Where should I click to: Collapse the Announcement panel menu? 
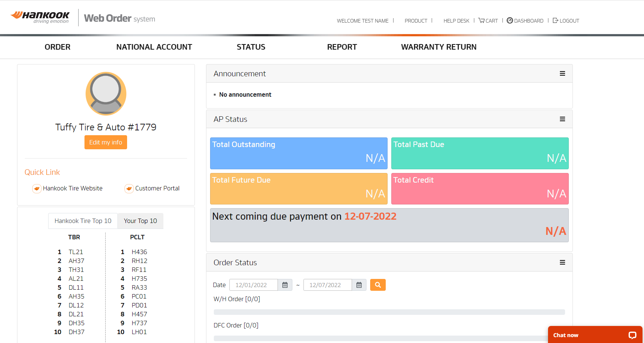click(562, 74)
